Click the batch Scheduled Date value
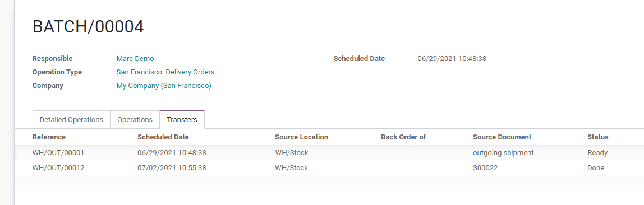This screenshot has height=205, width=644. [x=452, y=59]
